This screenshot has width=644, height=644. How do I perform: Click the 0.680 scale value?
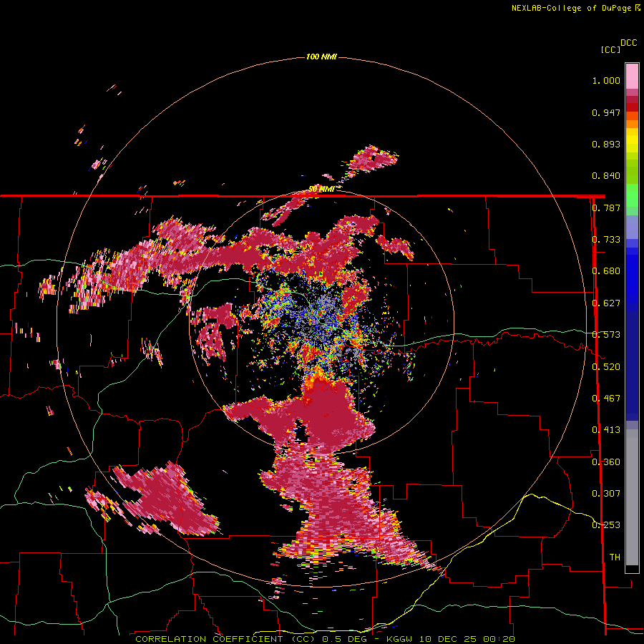(x=606, y=271)
